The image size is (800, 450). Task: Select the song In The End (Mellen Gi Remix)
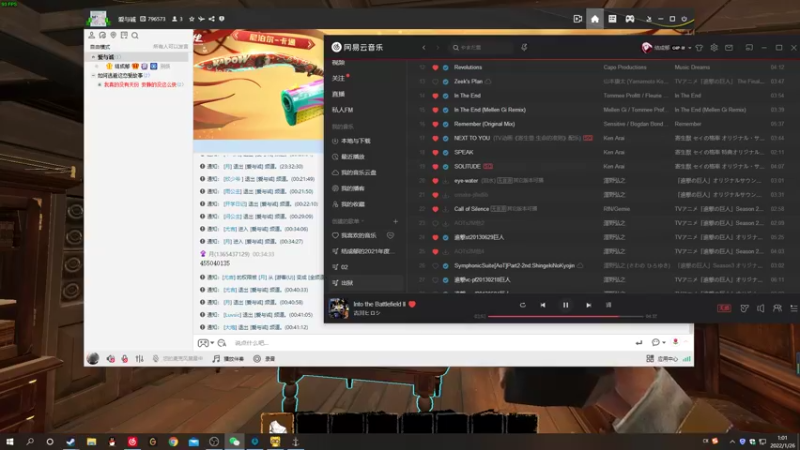(x=490, y=110)
